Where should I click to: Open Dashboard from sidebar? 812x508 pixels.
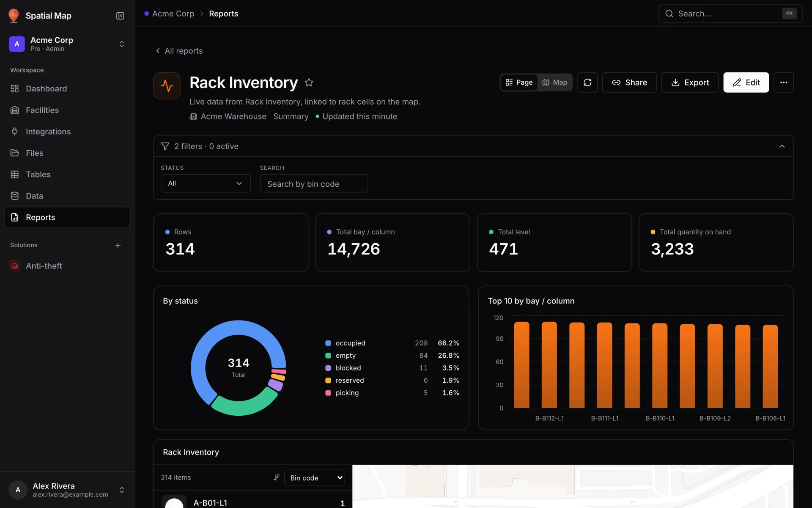click(x=67, y=89)
